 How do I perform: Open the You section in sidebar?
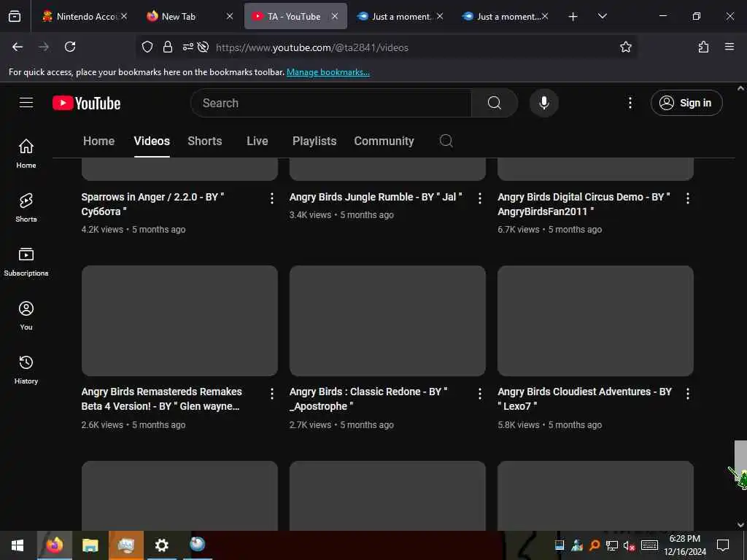click(x=26, y=315)
